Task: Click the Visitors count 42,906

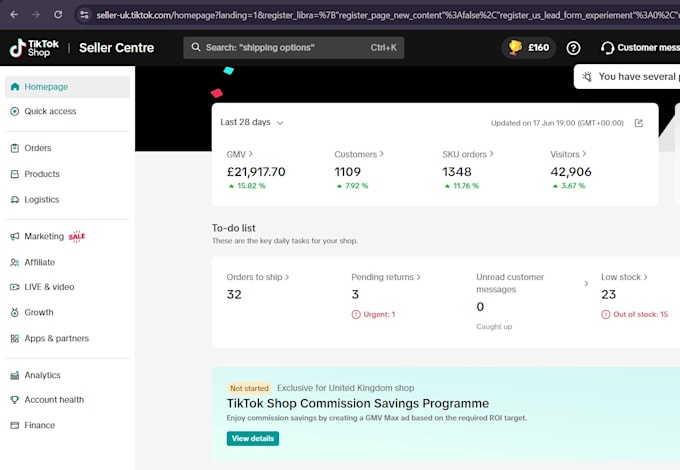Action: point(571,172)
